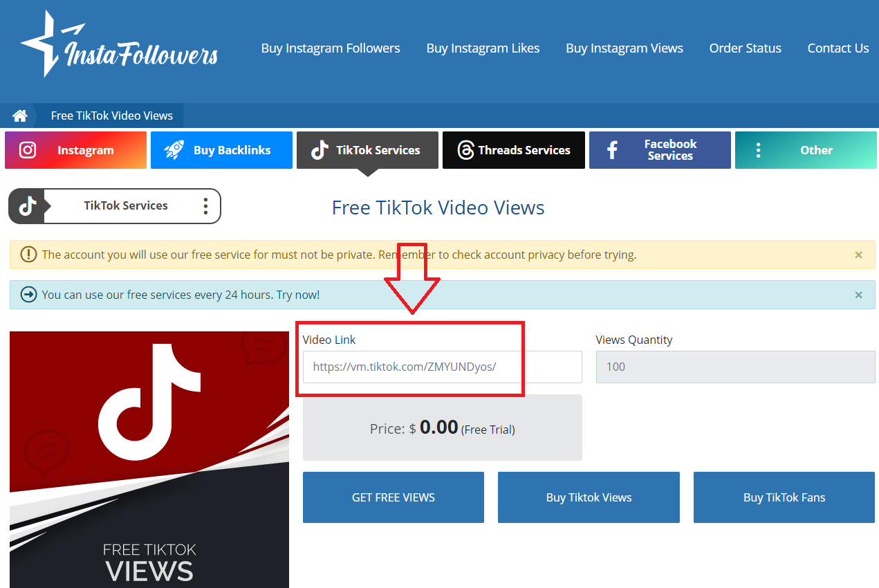Click the Buy Tiktok Views button
Screen dimensions: 879x588
pyautogui.click(x=589, y=497)
